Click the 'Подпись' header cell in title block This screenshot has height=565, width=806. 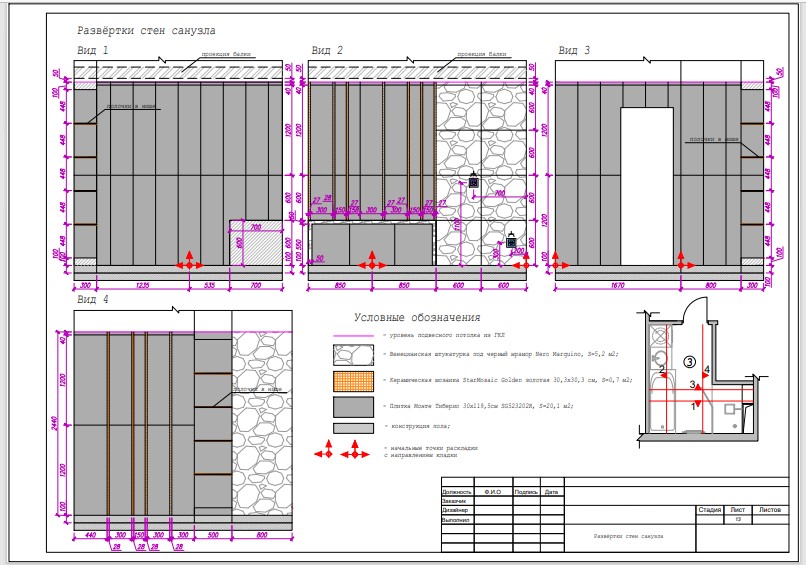[x=526, y=492]
